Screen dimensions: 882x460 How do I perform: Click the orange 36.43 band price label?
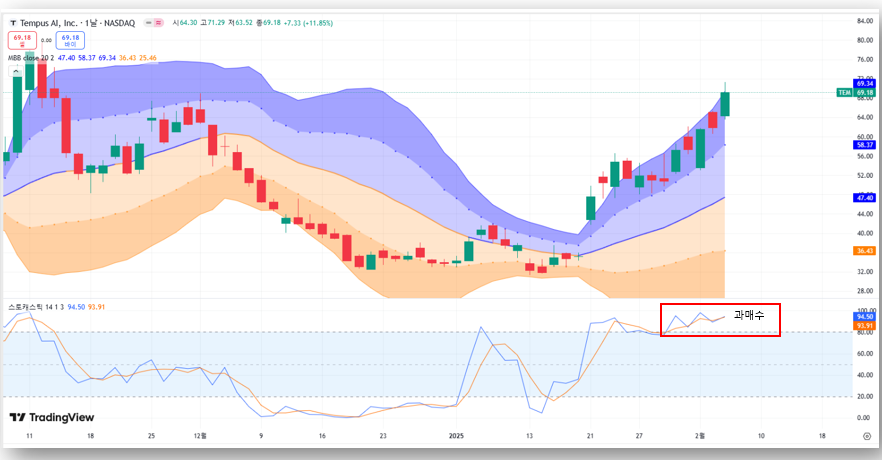(865, 251)
